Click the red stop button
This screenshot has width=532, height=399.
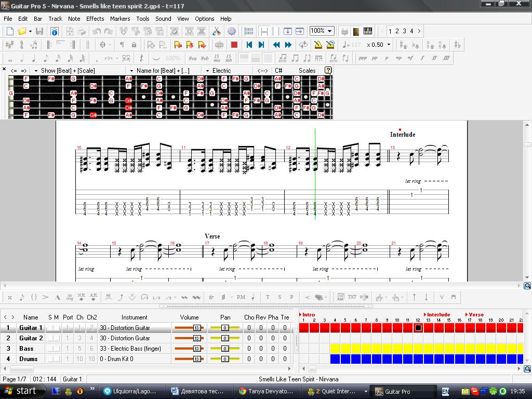click(234, 45)
